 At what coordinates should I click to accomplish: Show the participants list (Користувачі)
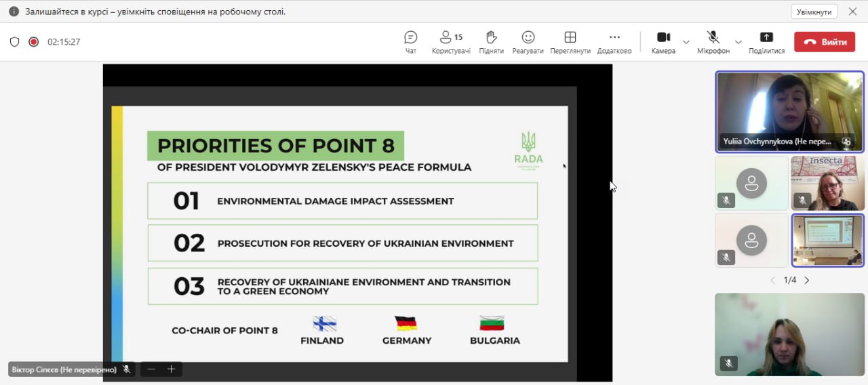click(x=451, y=42)
